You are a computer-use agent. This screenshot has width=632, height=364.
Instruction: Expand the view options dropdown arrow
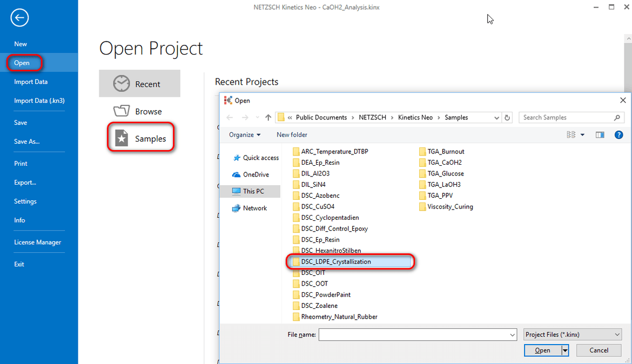(x=582, y=134)
